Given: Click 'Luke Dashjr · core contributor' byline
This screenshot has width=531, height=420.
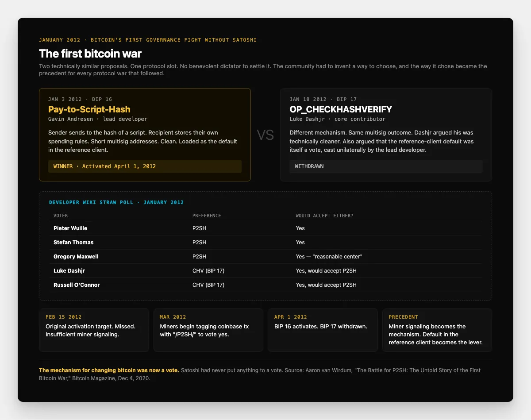Looking at the screenshot, I should click(337, 119).
